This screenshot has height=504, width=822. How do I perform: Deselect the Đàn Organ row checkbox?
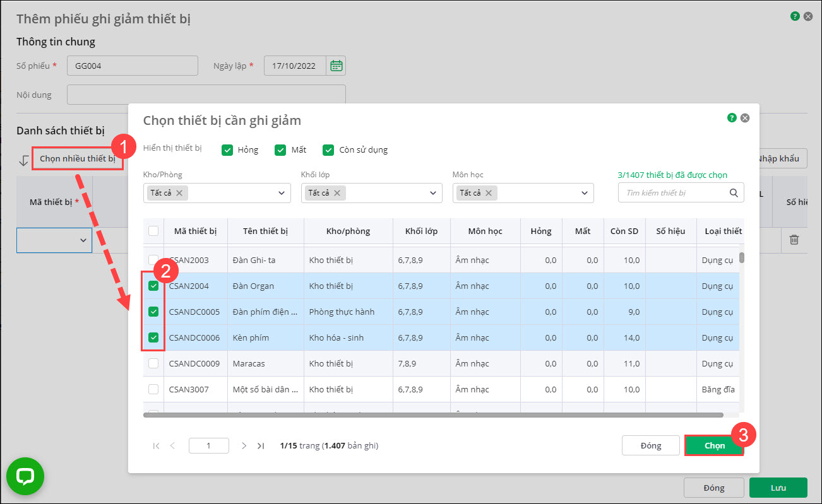(x=153, y=286)
